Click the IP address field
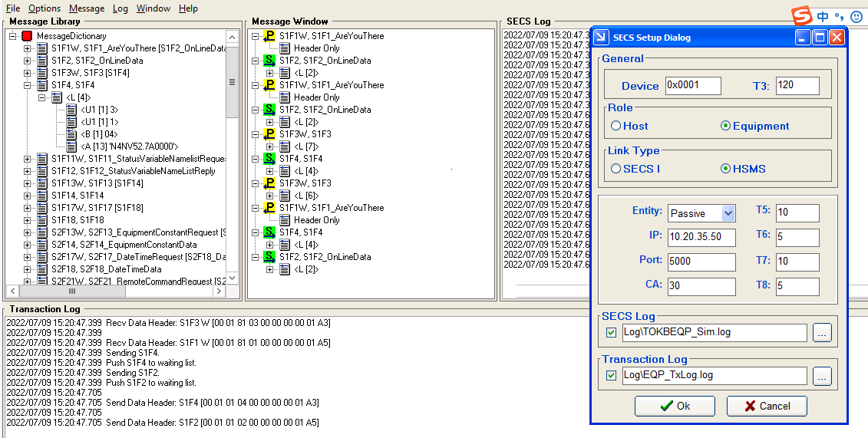Viewport: 868px width, 438px height. pos(701,237)
